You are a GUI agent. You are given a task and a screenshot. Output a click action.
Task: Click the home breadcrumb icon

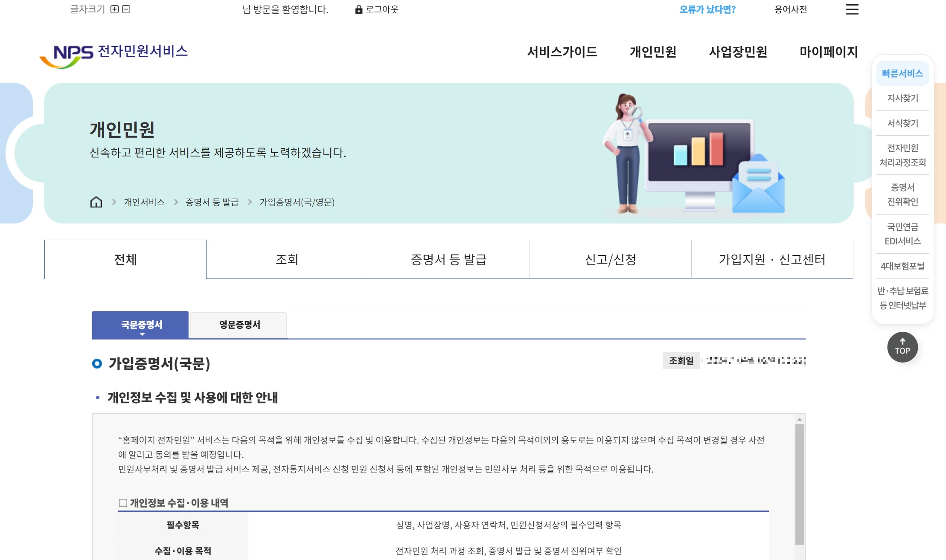(x=96, y=202)
